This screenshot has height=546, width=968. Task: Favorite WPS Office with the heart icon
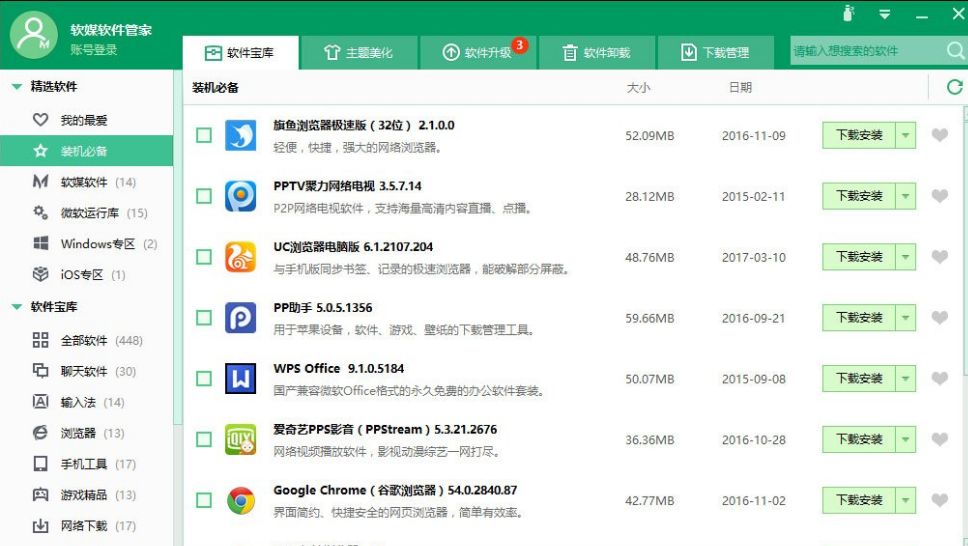pyautogui.click(x=939, y=379)
